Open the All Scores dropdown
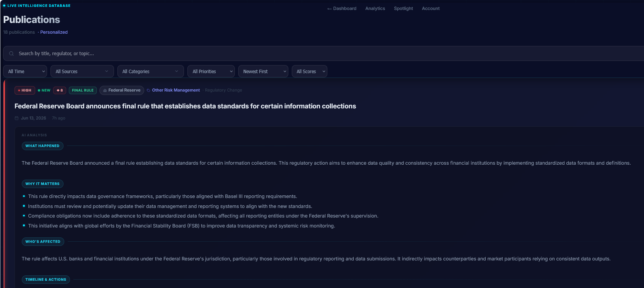 click(309, 72)
